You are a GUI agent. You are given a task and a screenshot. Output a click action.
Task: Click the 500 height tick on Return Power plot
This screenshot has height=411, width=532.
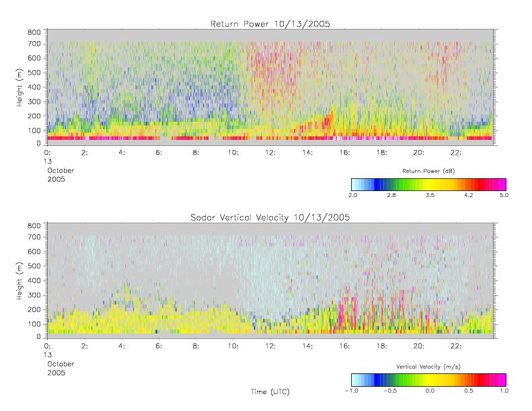tap(34, 73)
